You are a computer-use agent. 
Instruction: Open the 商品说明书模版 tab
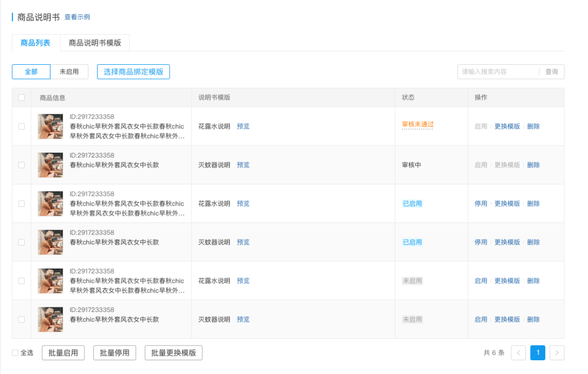[x=95, y=43]
